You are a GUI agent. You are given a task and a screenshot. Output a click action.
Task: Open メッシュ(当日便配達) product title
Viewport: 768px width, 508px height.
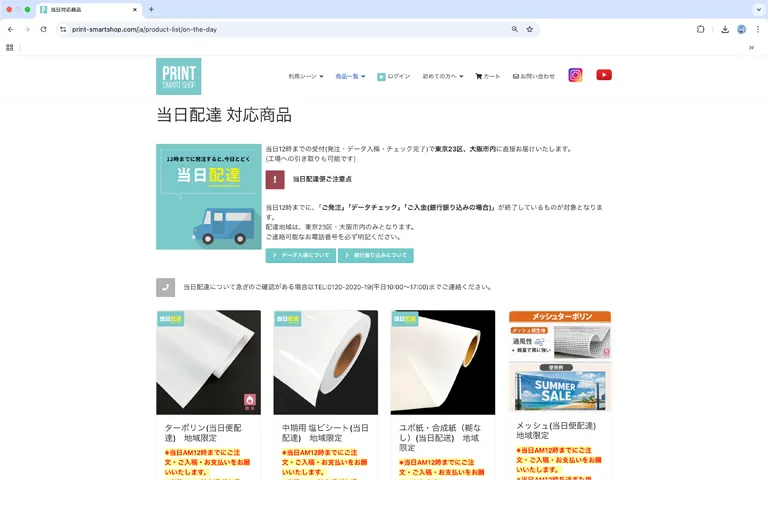[555, 430]
